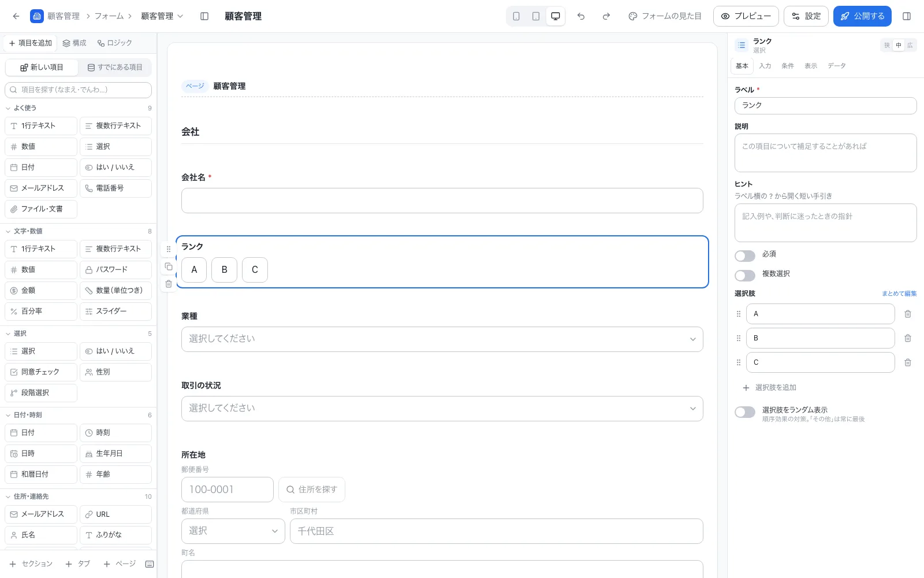Click the 項目を探す search box
The image size is (924, 578).
(x=79, y=90)
